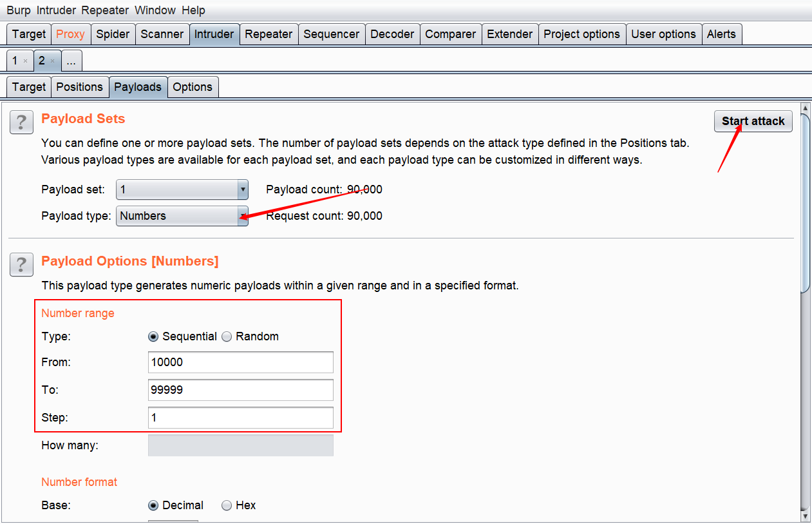Switch to the Comparer tab
This screenshot has height=524, width=812.
coord(451,34)
